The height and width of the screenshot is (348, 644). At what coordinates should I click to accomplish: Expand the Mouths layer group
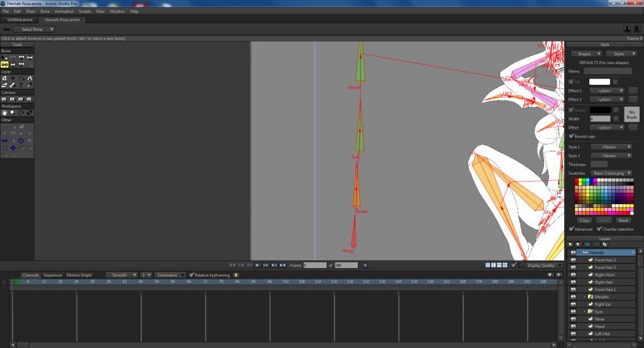[584, 296]
